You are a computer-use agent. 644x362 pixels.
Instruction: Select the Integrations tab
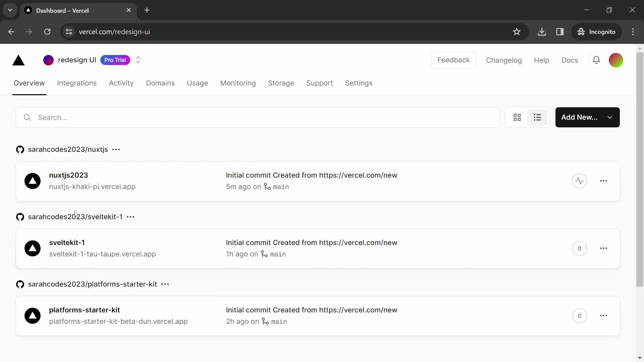click(76, 83)
